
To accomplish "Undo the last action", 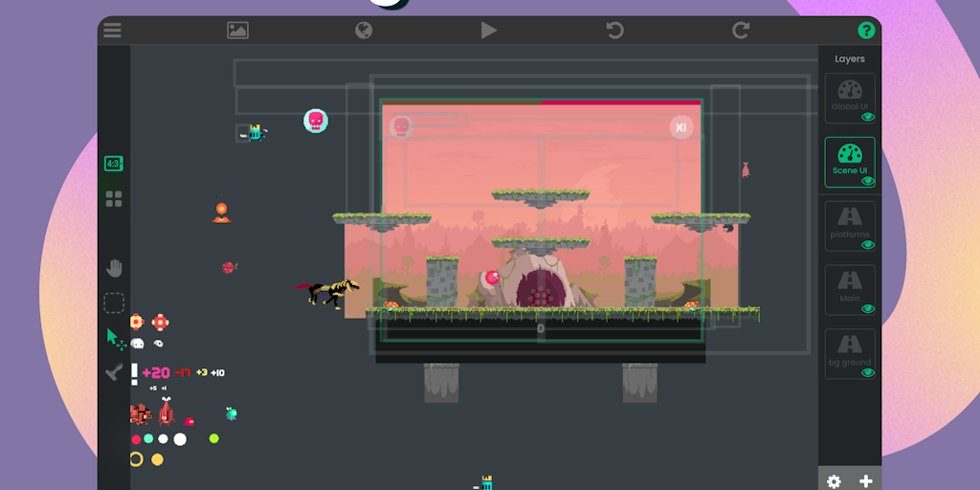I will (615, 30).
